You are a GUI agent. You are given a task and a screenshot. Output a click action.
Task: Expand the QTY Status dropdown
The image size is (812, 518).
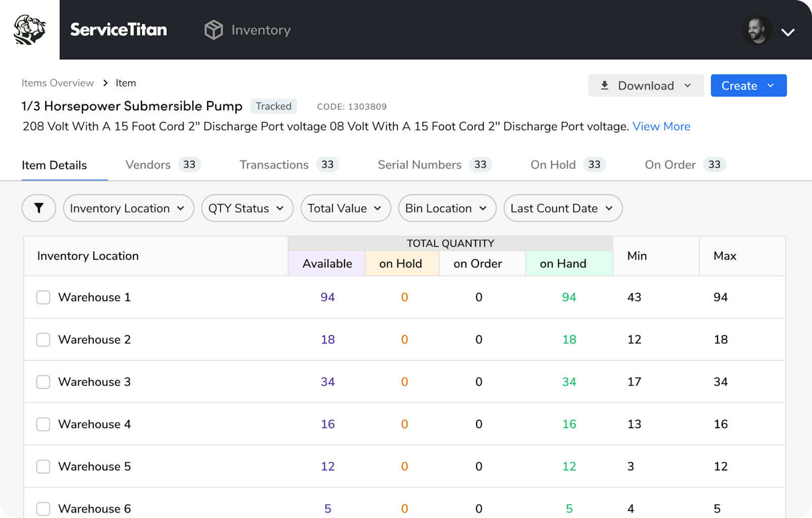click(x=247, y=208)
